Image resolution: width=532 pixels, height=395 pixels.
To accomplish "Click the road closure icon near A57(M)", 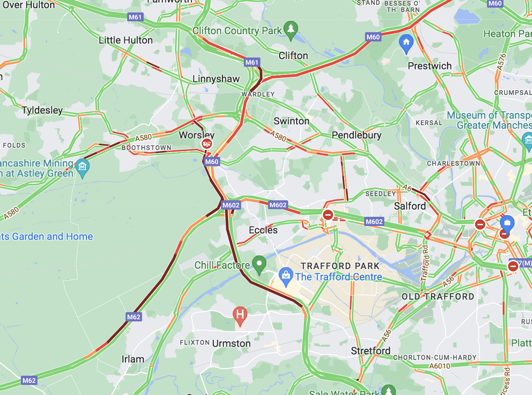I will pos(513,266).
